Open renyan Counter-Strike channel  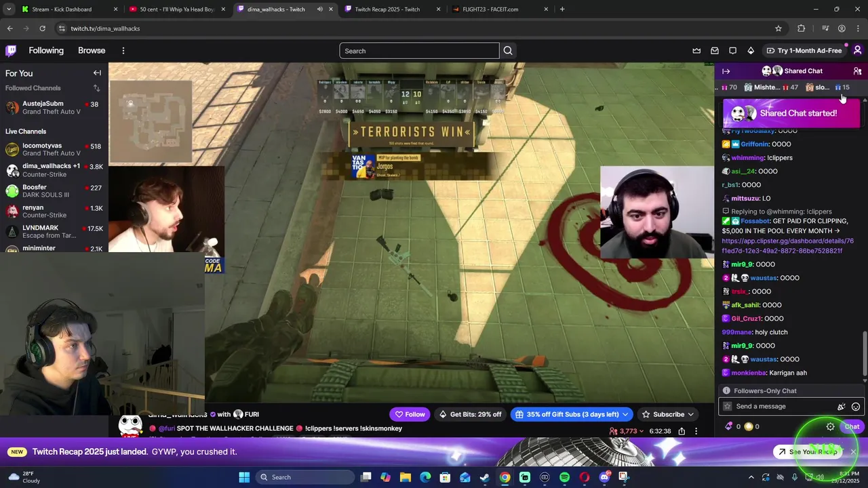53,211
